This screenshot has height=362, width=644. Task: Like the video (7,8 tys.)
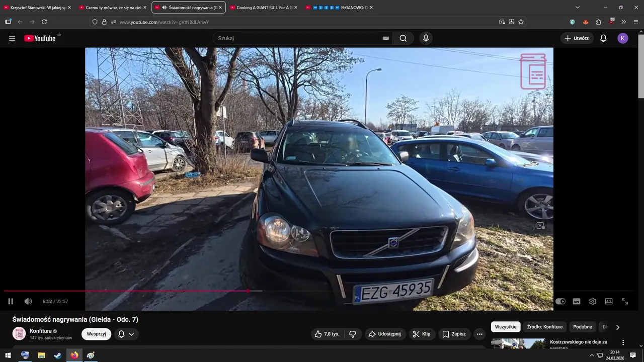[x=327, y=334]
